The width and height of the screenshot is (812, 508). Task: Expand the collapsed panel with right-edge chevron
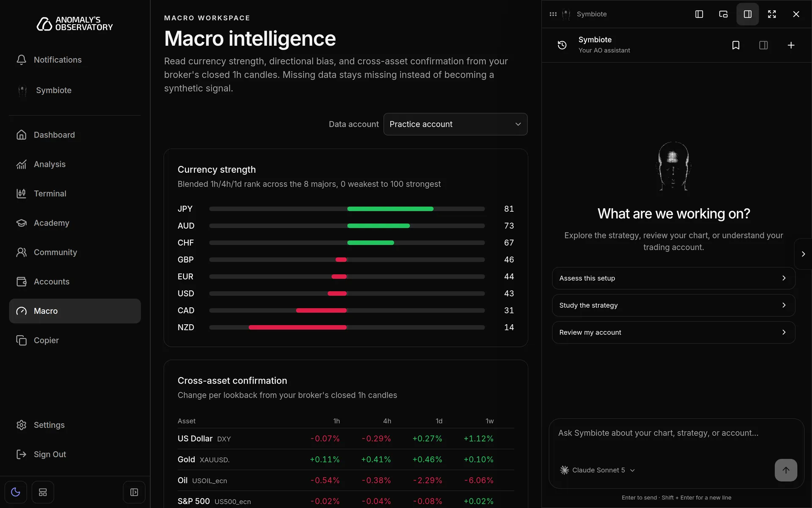click(803, 254)
